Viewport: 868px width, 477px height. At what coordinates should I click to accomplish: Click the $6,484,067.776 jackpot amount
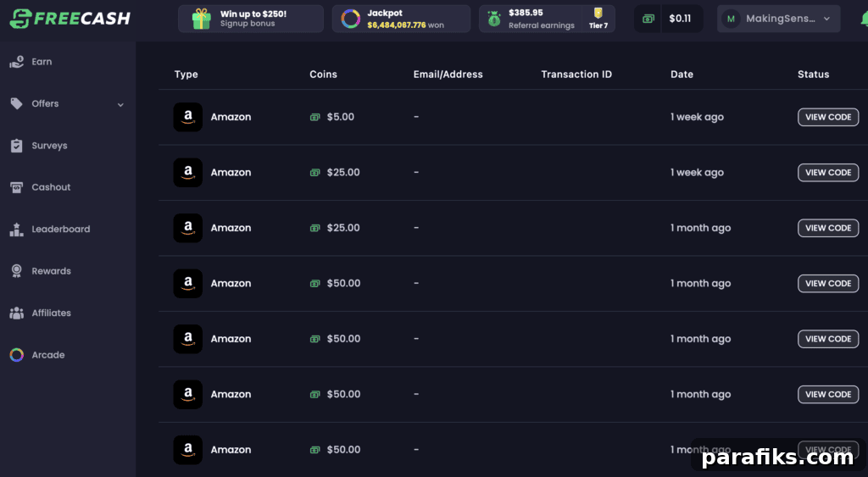click(x=397, y=25)
